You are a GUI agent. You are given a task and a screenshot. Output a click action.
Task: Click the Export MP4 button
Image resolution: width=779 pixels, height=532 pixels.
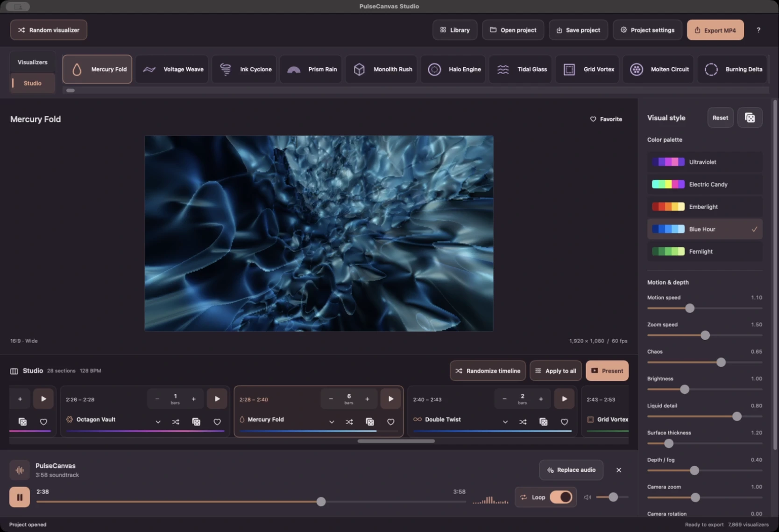click(715, 30)
